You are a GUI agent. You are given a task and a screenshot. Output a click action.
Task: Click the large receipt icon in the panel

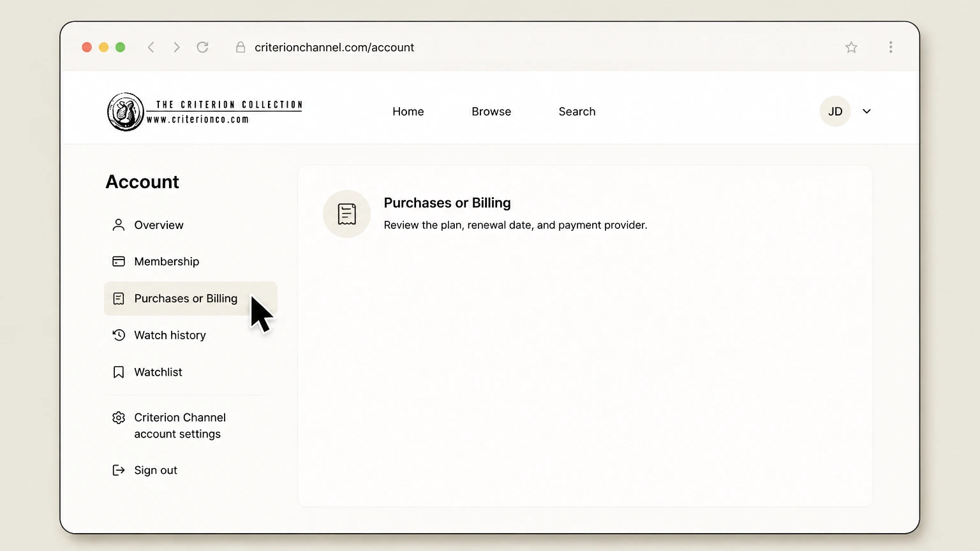point(346,214)
